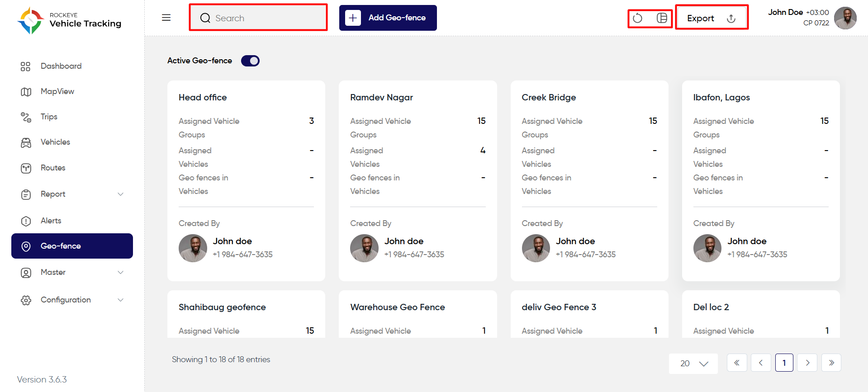Click the John Doe username text
Image resolution: width=868 pixels, height=392 pixels.
[x=785, y=12]
